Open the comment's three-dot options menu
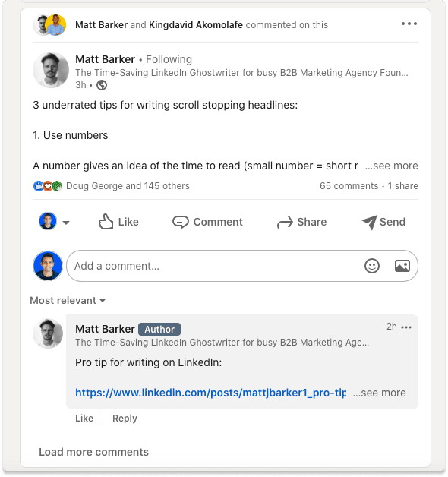Image resolution: width=448 pixels, height=477 pixels. (x=406, y=327)
